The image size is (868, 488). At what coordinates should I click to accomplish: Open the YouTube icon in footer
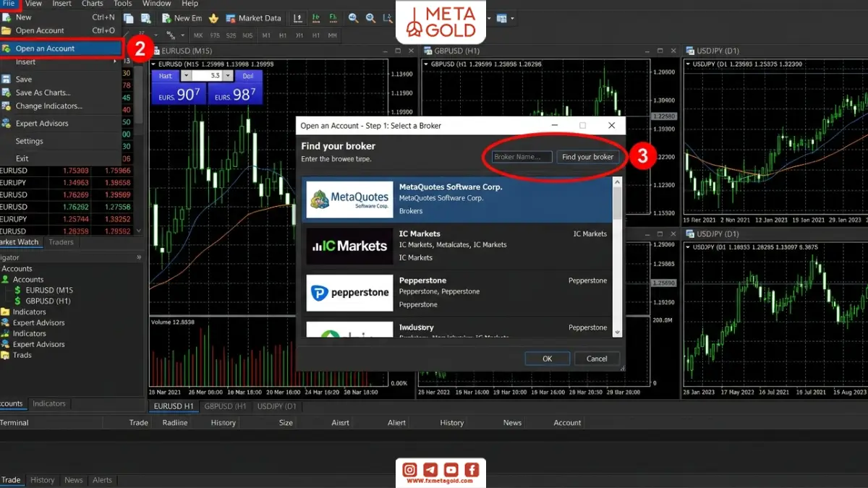[451, 469]
